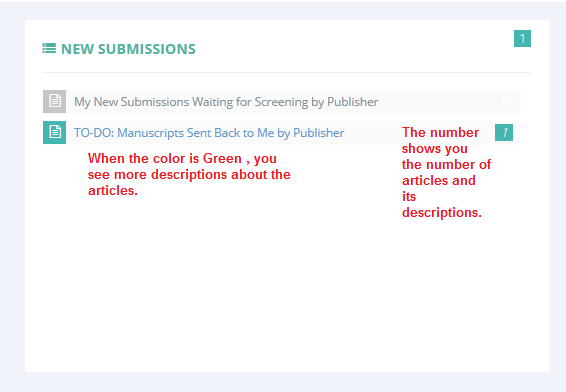The image size is (566, 392).
Task: Click the green document icon for TO-DO manuscripts
Action: 55,132
